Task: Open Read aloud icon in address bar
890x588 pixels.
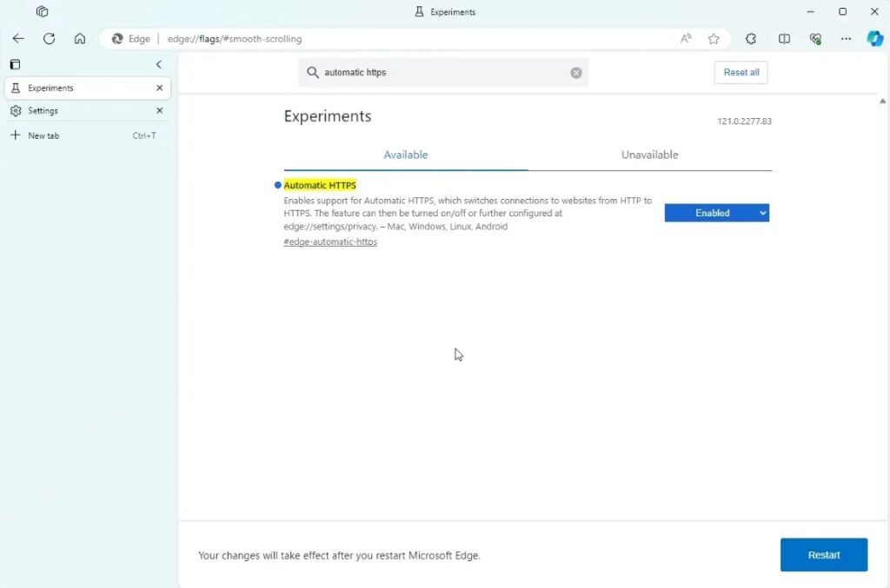Action: (686, 39)
